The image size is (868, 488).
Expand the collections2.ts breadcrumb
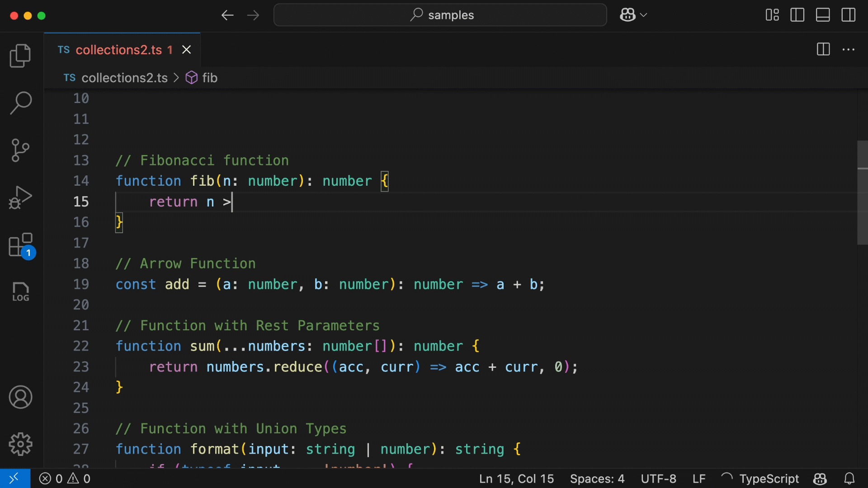click(125, 77)
